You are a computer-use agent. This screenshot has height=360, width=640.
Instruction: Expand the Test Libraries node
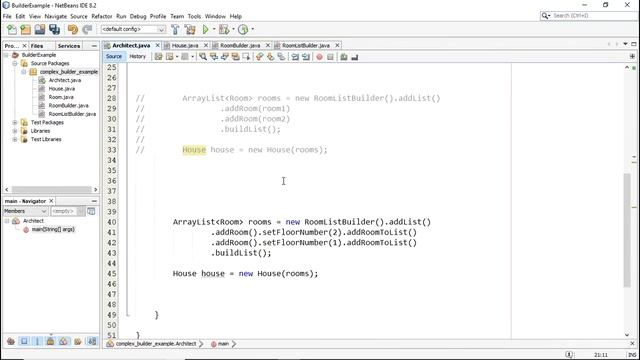[x=15, y=139]
